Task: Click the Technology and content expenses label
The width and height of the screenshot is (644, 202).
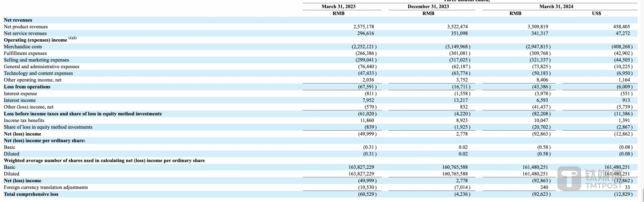Action: click(x=38, y=74)
